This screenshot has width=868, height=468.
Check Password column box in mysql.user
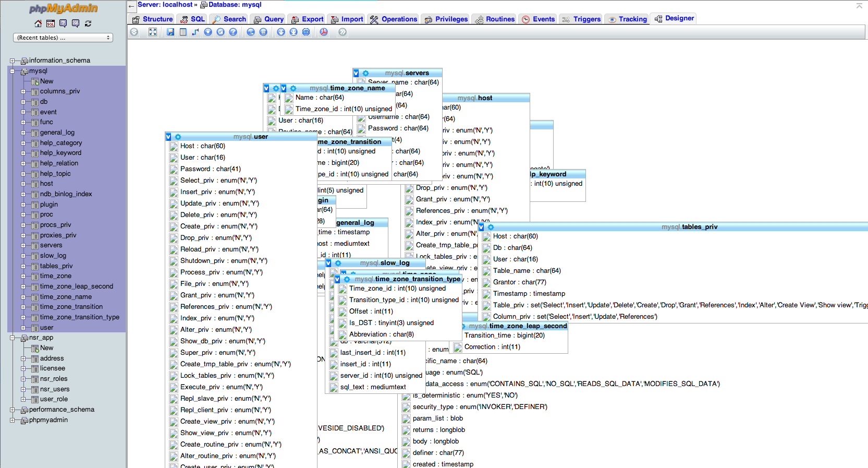tap(174, 170)
